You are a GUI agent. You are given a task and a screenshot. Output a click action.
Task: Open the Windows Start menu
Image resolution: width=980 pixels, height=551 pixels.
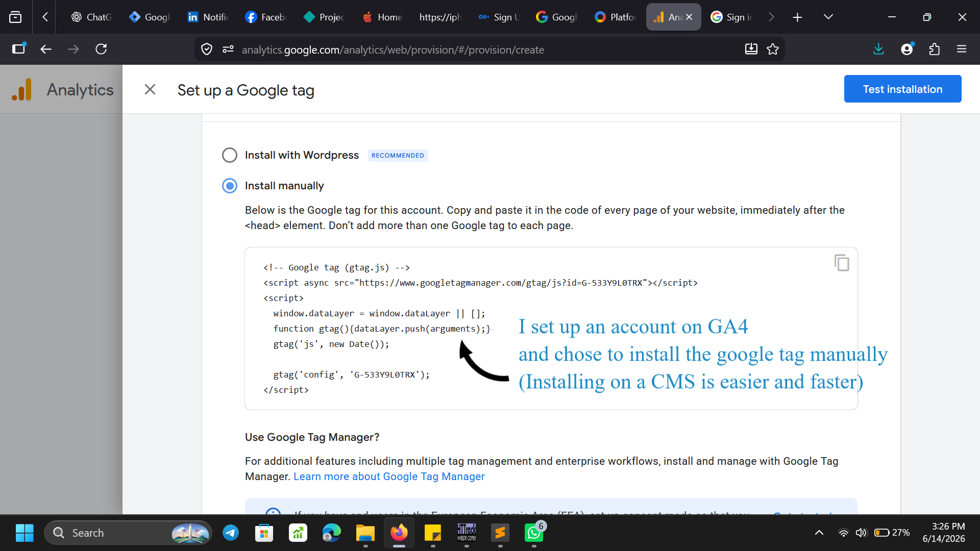[24, 533]
